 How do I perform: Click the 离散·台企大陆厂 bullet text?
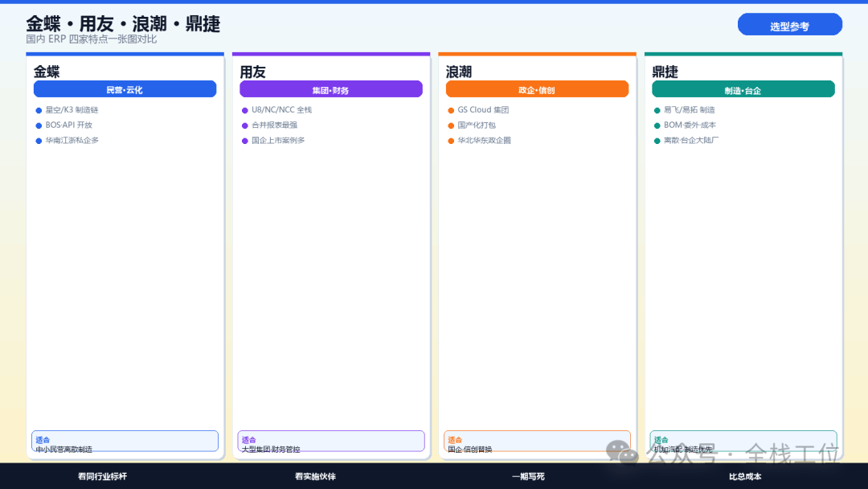pos(691,140)
